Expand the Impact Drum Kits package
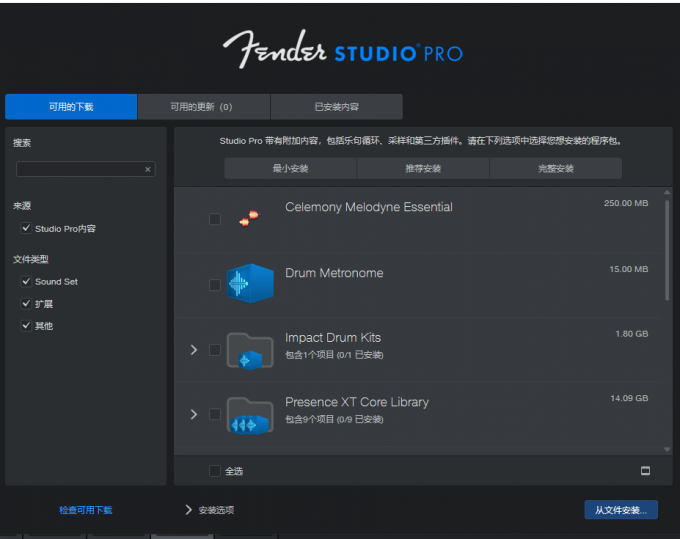The height and width of the screenshot is (539, 680). [x=194, y=350]
